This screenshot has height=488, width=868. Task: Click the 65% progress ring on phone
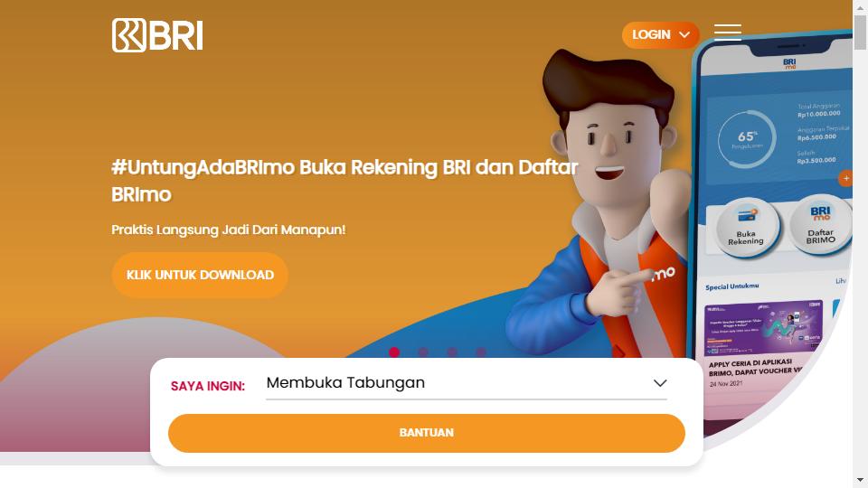click(747, 139)
